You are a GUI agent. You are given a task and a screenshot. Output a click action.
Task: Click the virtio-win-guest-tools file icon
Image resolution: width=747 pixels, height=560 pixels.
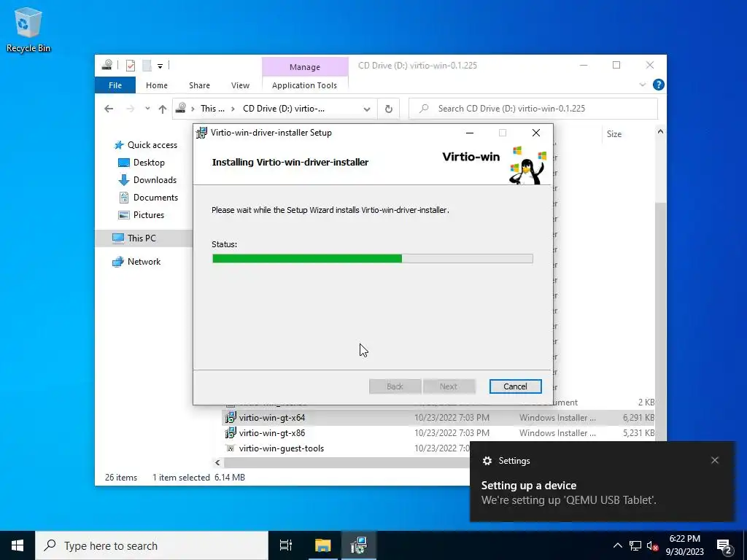click(231, 448)
